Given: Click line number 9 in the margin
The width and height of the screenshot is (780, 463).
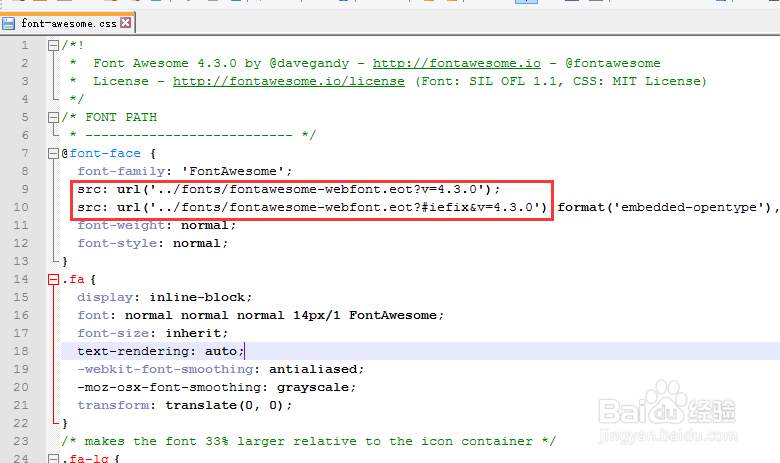Looking at the screenshot, I should (25, 189).
